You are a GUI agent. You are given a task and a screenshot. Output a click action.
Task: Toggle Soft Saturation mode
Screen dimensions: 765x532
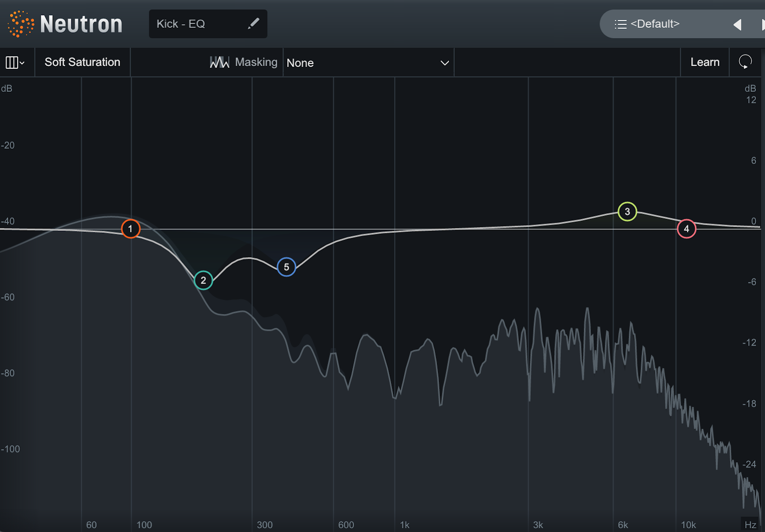[x=82, y=62]
